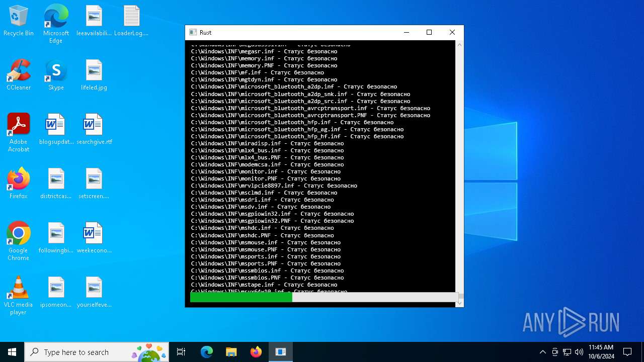
Task: Maximize the Rust window
Action: tap(429, 32)
